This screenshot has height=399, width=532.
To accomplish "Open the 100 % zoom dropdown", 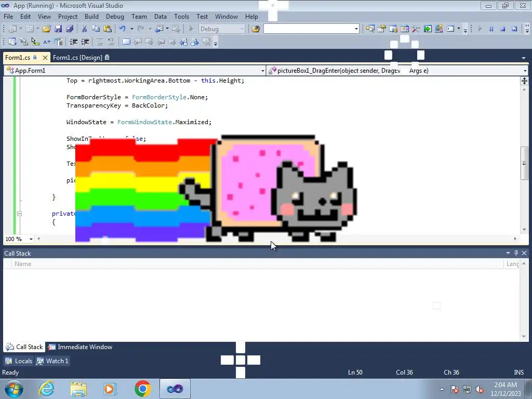I will click(31, 239).
